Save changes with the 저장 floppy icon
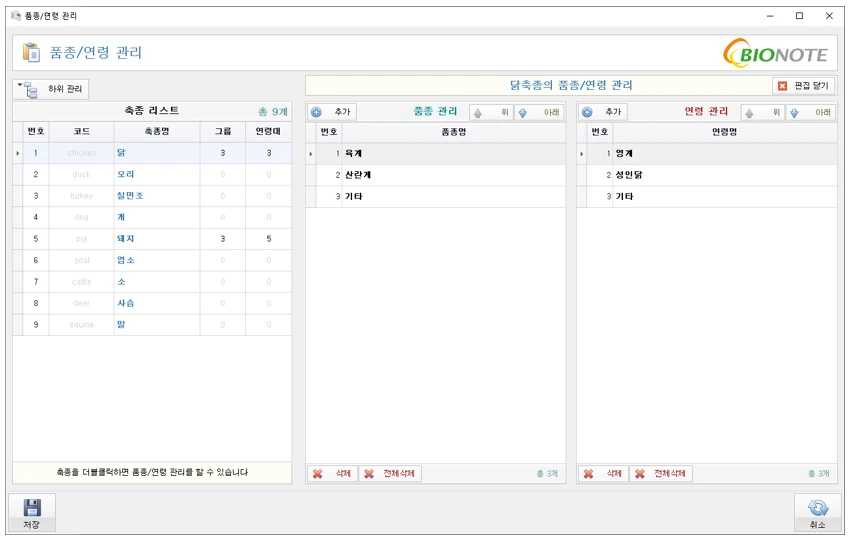The width and height of the screenshot is (851, 541). tap(31, 513)
